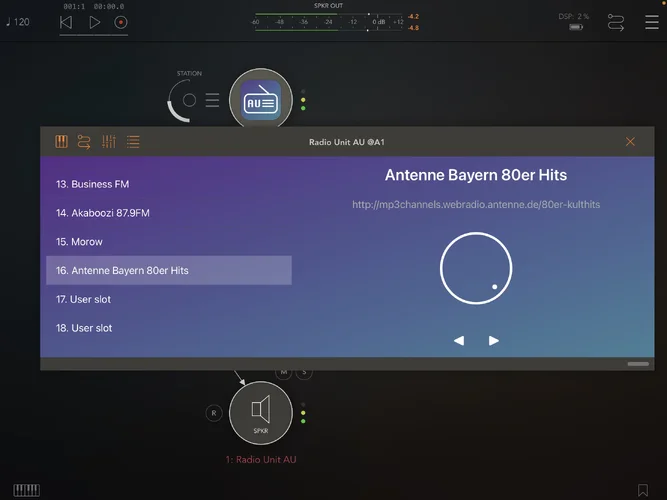Image resolution: width=667 pixels, height=500 pixels.
Task: Go to previous station arrow
Action: tap(459, 341)
